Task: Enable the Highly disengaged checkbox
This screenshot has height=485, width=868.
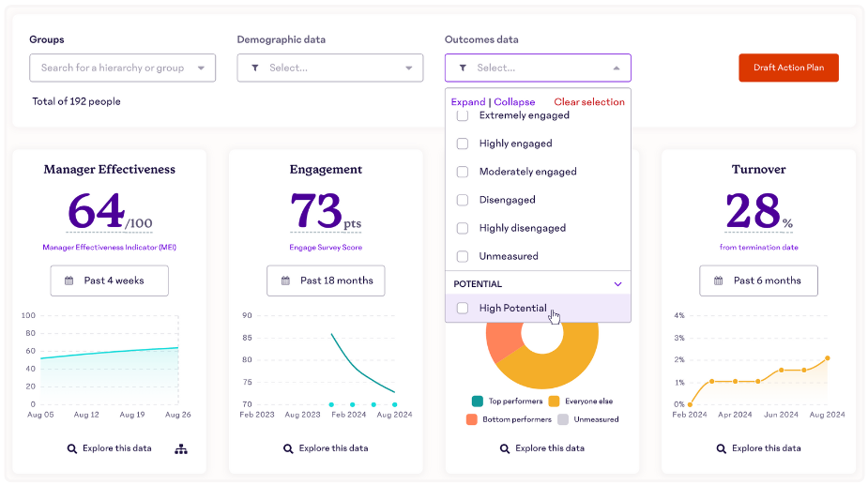Action: [463, 228]
